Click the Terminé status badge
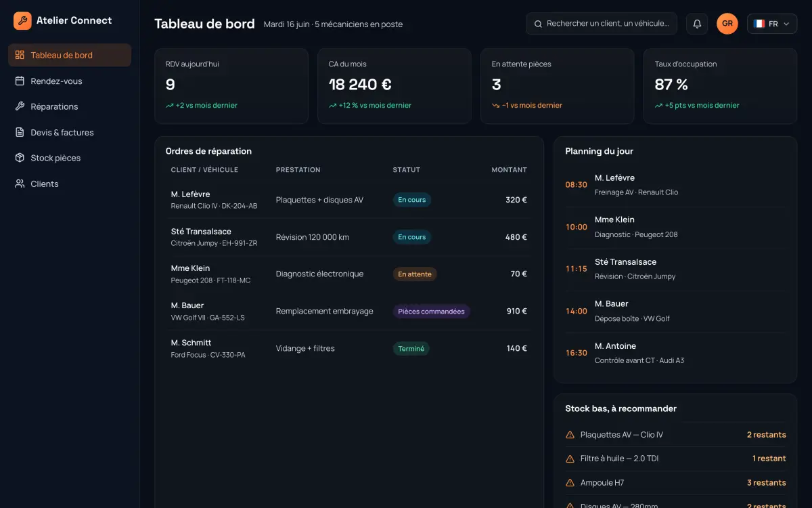Viewport: 812px width, 508px height. click(411, 349)
